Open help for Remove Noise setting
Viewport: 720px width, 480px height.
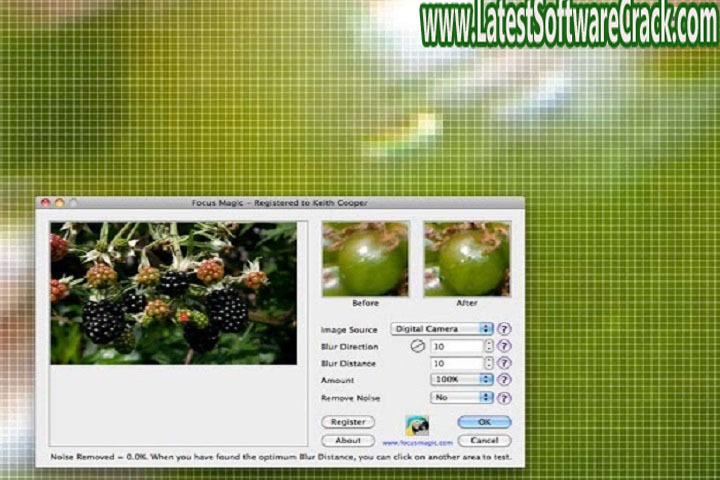click(504, 398)
